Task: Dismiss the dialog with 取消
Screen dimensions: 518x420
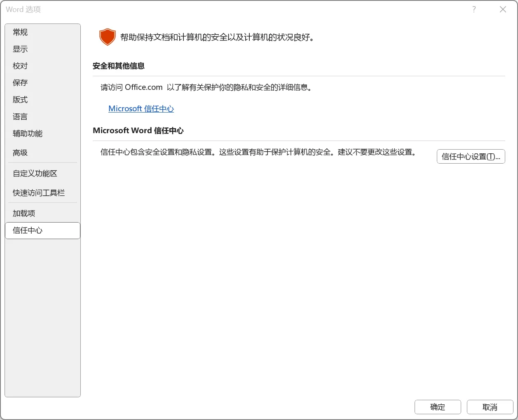Action: pyautogui.click(x=490, y=407)
